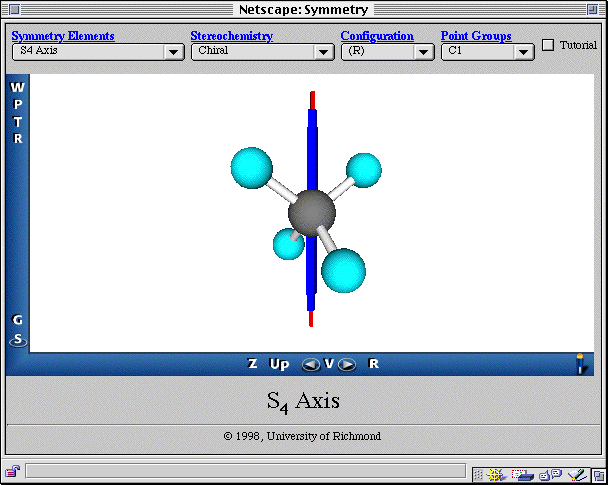Click the Z control on bottom viewer bar

(252, 364)
